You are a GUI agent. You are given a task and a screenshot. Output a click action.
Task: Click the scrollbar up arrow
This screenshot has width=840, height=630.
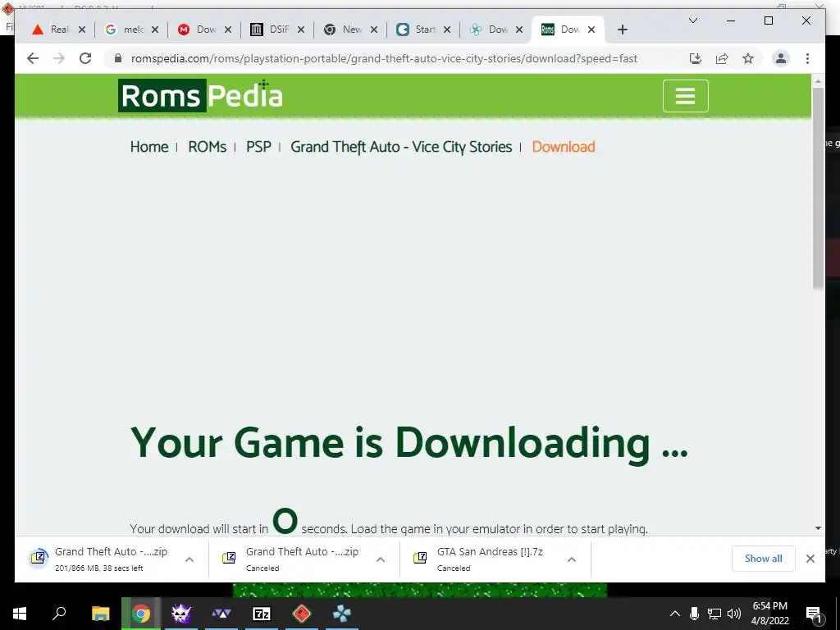click(x=818, y=81)
